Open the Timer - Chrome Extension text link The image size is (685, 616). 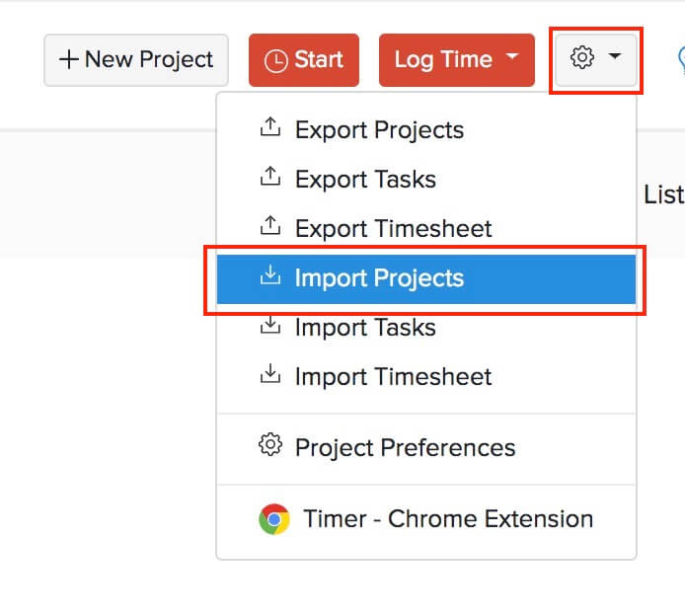point(448,519)
